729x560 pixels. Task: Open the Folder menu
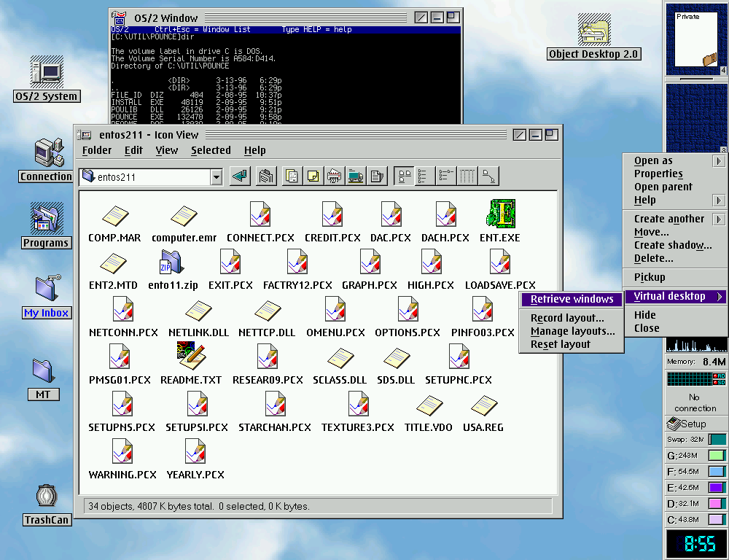click(97, 150)
